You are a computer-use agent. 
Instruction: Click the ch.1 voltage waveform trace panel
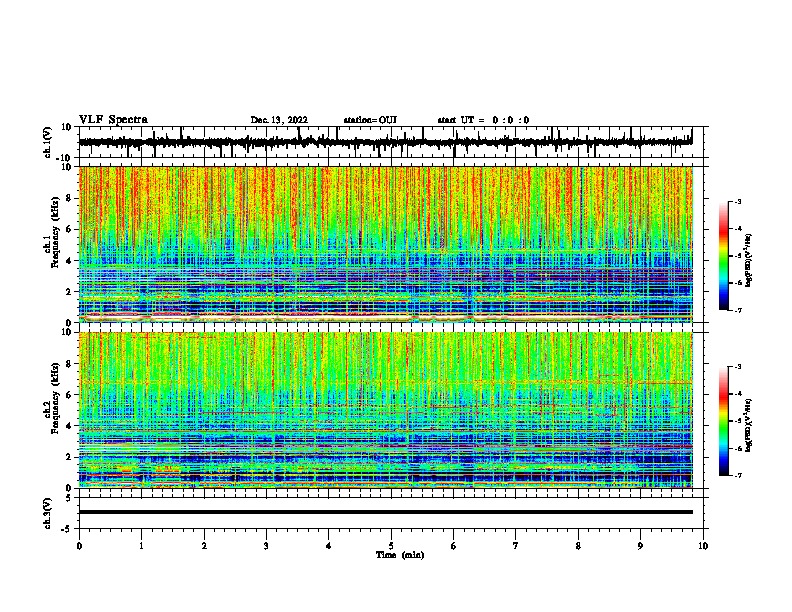click(x=390, y=142)
